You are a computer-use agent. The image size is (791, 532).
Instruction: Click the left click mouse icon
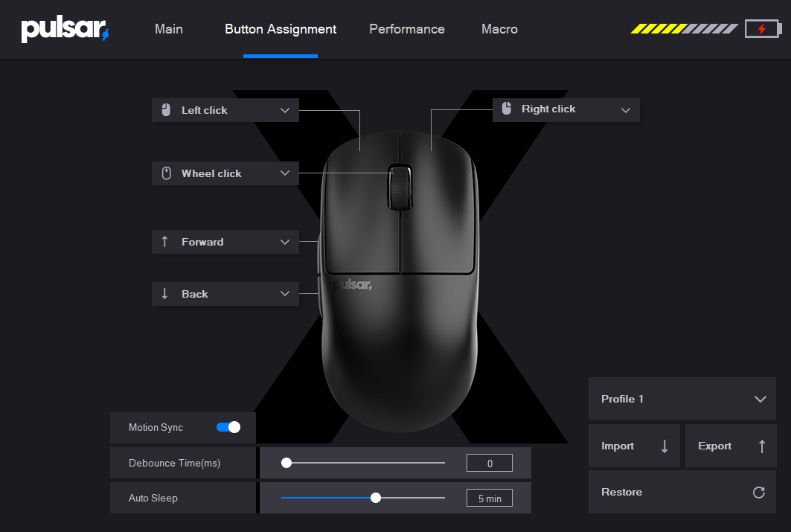click(165, 109)
